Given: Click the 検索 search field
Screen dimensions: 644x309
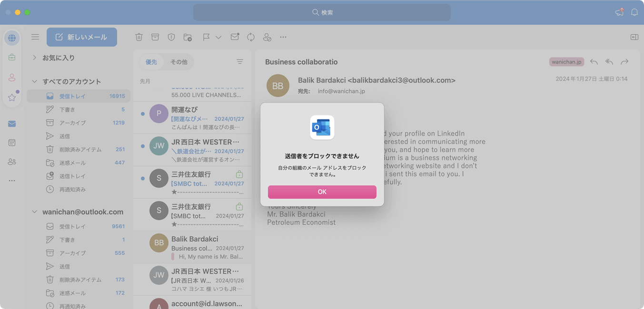Looking at the screenshot, I should coord(322,12).
